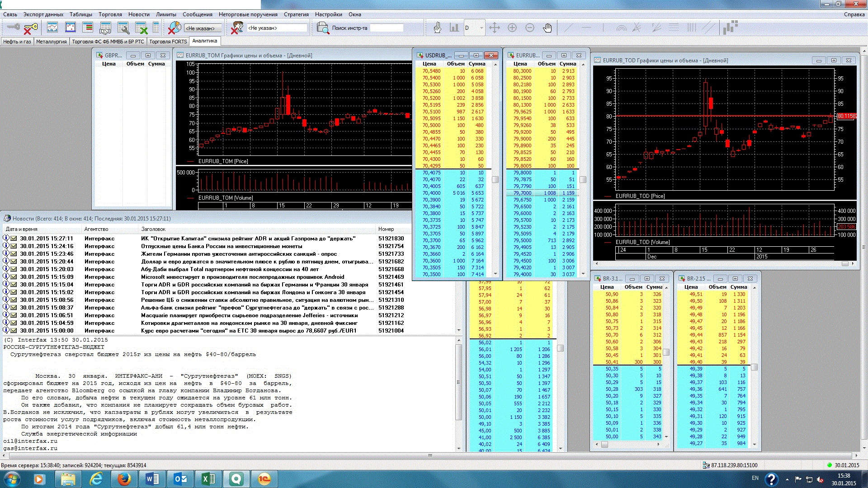
Task: Click USDRUB price row 70,4000
Action: [x=453, y=193]
